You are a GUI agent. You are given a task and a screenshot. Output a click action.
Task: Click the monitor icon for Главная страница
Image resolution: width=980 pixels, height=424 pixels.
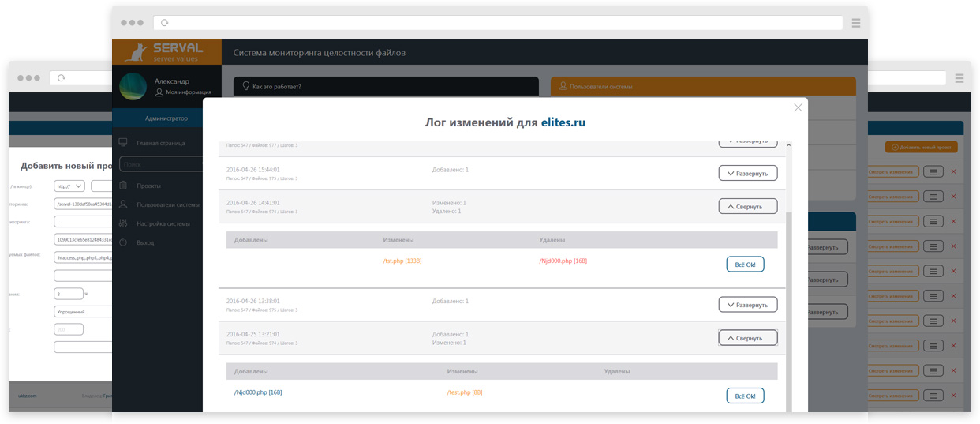pos(123,143)
